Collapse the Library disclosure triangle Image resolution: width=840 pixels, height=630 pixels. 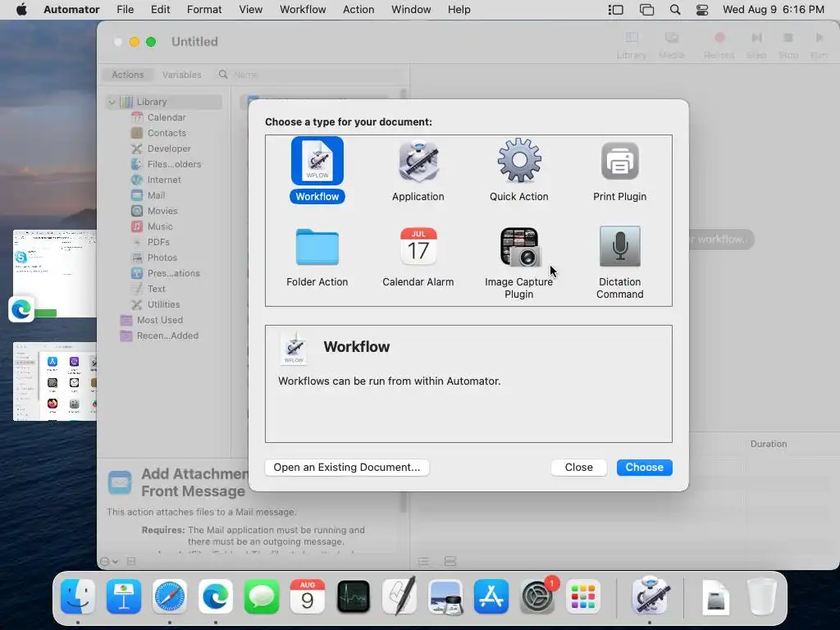click(112, 102)
